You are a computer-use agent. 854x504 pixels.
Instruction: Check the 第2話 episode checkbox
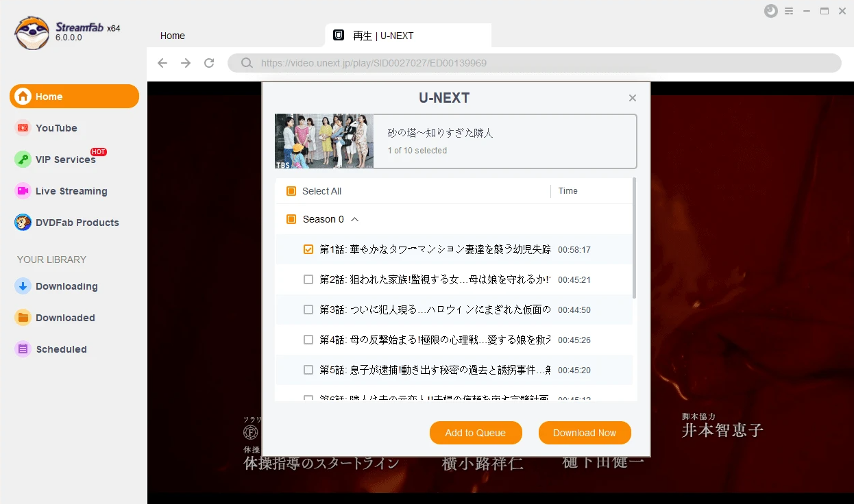click(x=308, y=280)
